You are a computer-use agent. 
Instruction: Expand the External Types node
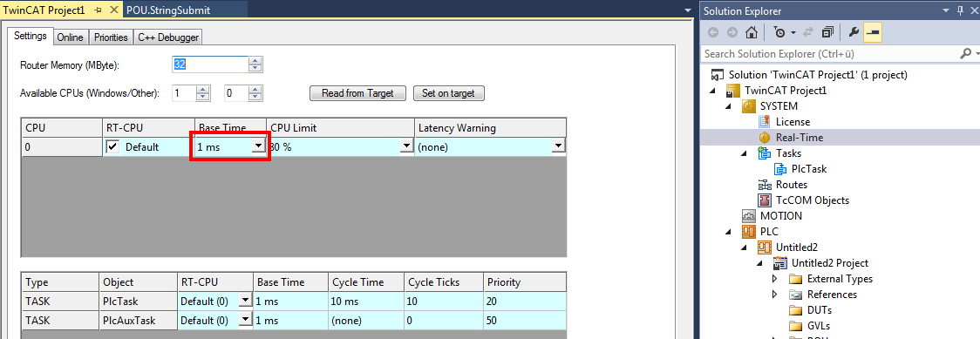[776, 279]
